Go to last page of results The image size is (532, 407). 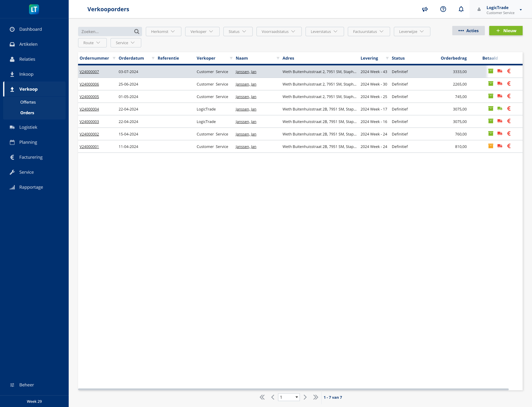pyautogui.click(x=315, y=397)
